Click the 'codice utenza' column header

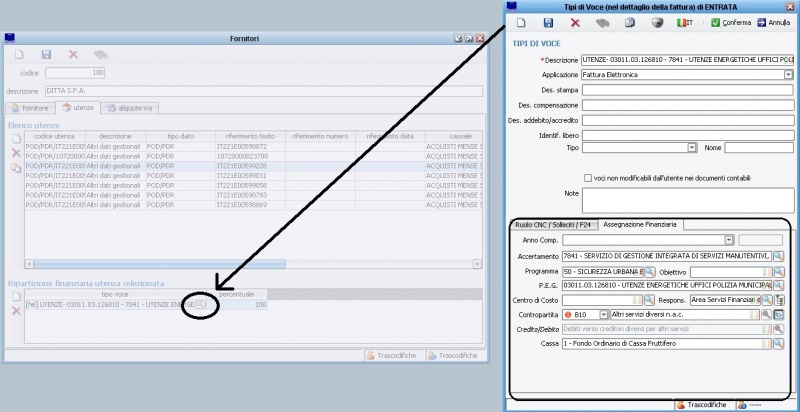pyautogui.click(x=55, y=137)
